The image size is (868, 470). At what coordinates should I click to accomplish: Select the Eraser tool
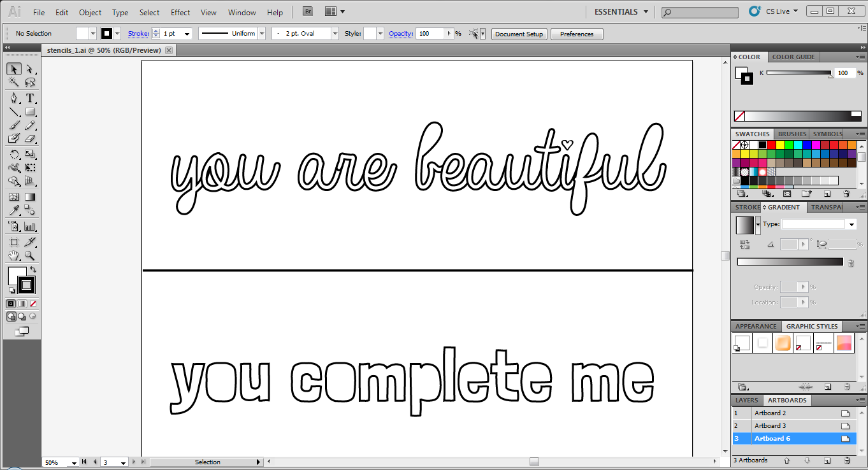[30, 139]
